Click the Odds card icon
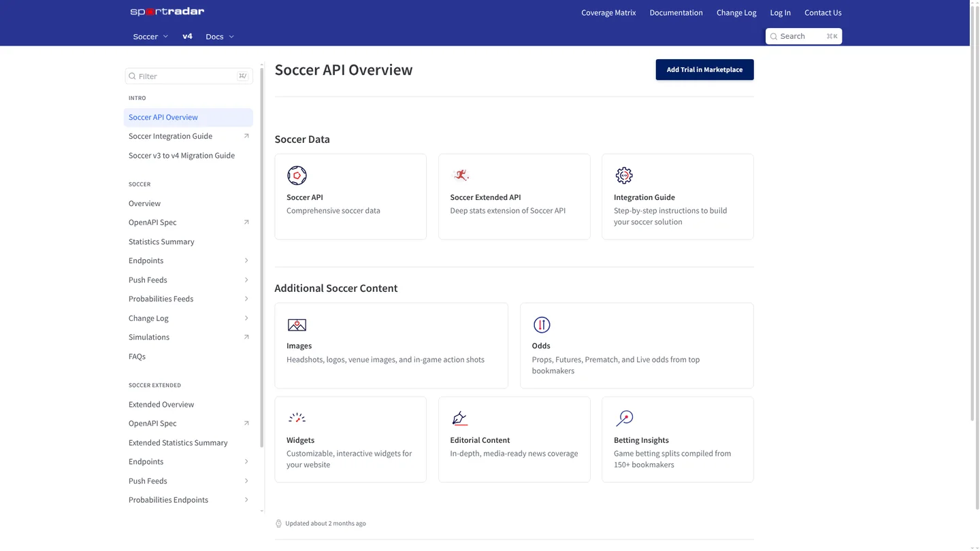Screen dimensions: 980x551 point(542,324)
